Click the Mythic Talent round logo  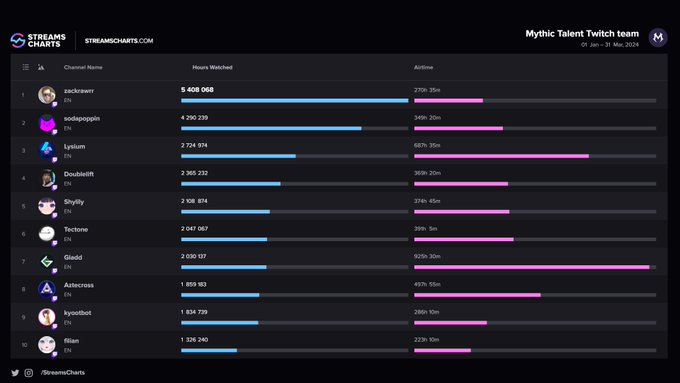658,38
